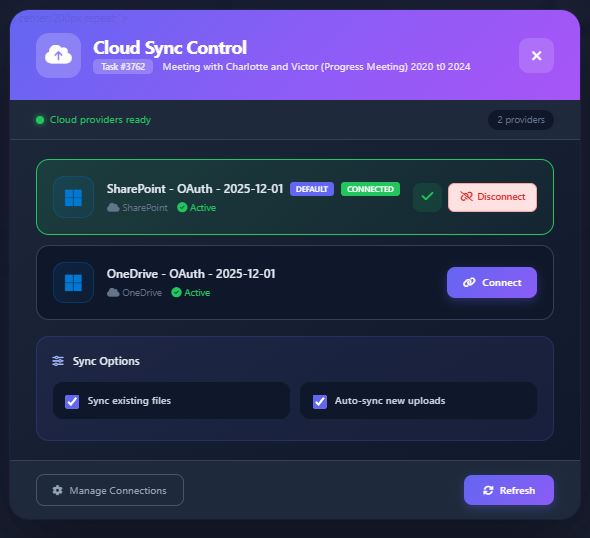Click the Windows logo icon on SharePoint row
Image resolution: width=590 pixels, height=538 pixels.
tap(73, 198)
